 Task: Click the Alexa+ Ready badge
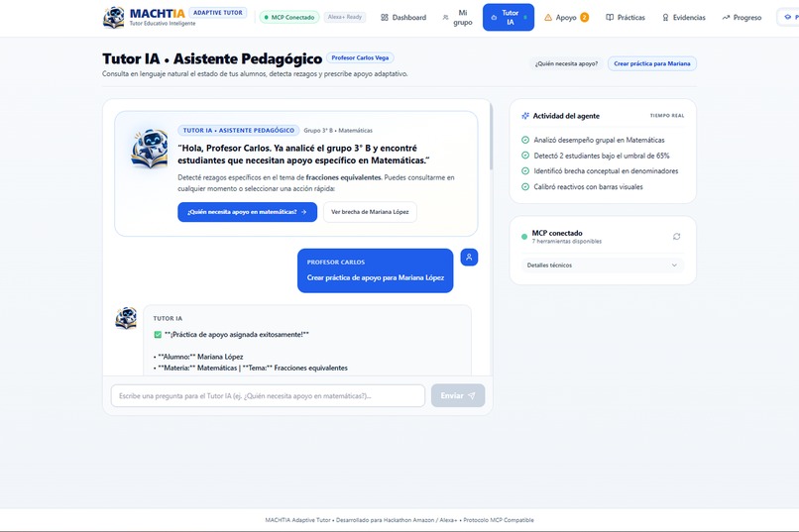(345, 17)
